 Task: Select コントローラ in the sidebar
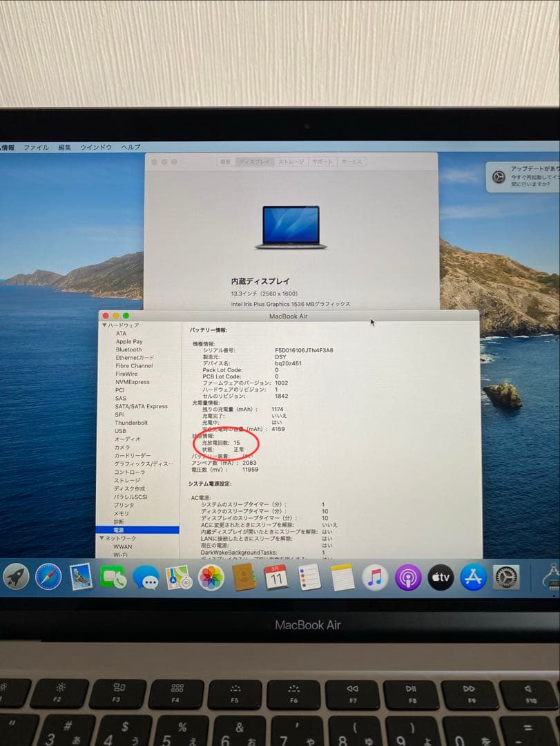click(129, 472)
